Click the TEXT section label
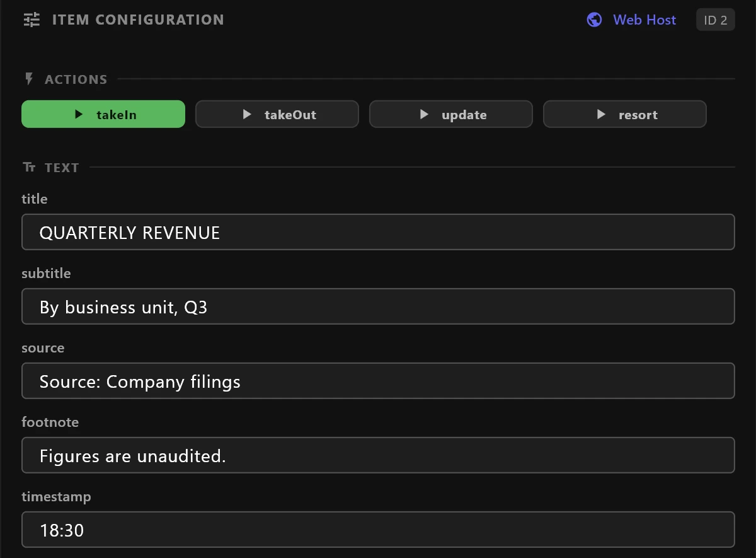This screenshot has height=558, width=756. click(62, 168)
